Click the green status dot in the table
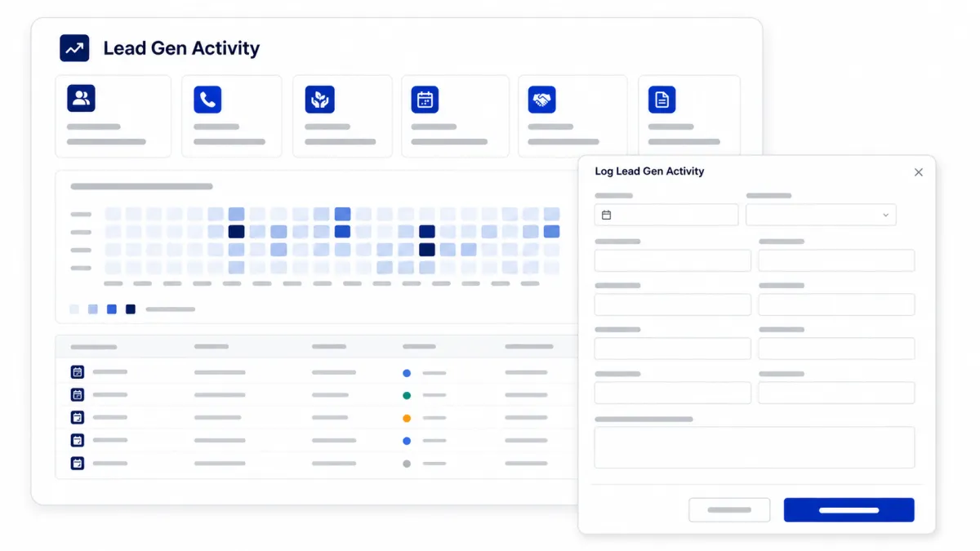The width and height of the screenshot is (980, 551). (x=407, y=395)
